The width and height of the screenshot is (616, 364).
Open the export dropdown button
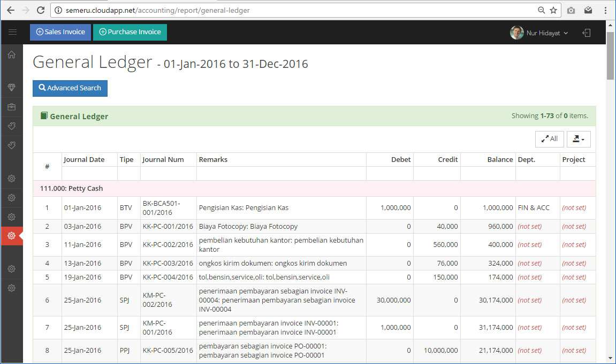coord(579,139)
